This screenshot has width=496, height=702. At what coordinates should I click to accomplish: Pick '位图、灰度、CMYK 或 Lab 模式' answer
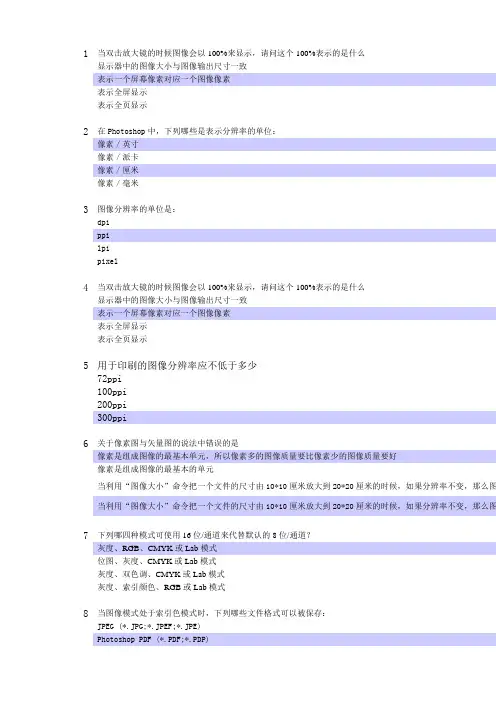pos(157,561)
